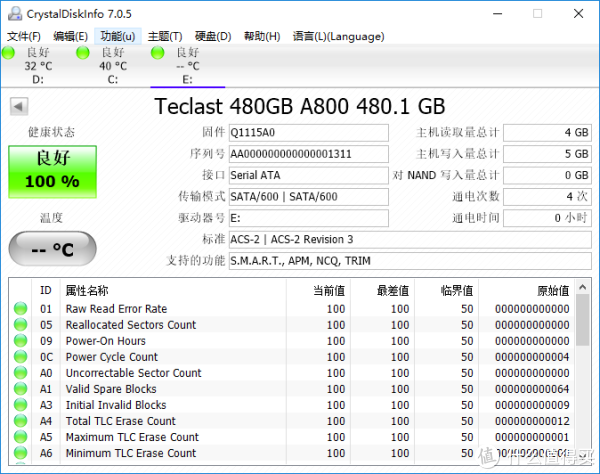This screenshot has width=600, height=474.
Task: Click the serial number field AA000000000000001311
Action: click(x=308, y=154)
